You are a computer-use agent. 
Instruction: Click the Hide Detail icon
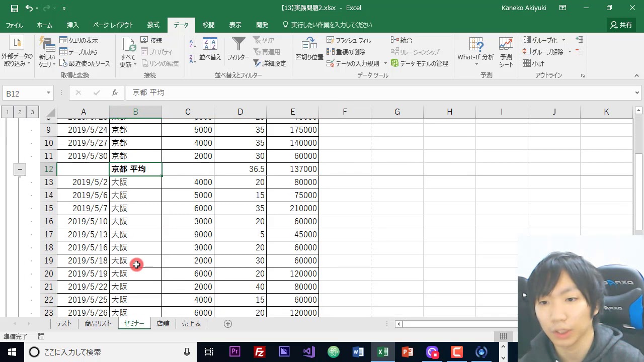[x=579, y=51]
